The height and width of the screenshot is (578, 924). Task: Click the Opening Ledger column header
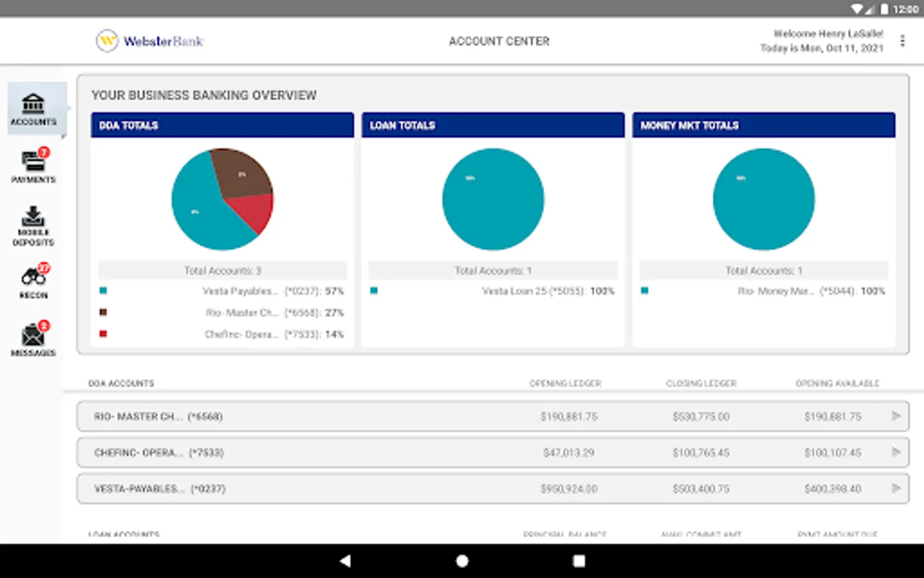[565, 383]
